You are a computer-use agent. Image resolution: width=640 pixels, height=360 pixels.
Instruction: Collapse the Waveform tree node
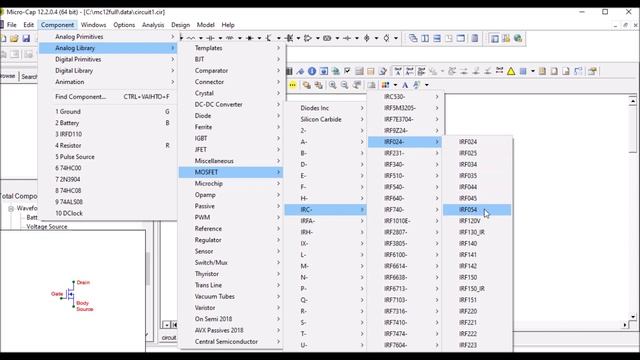coord(11,208)
